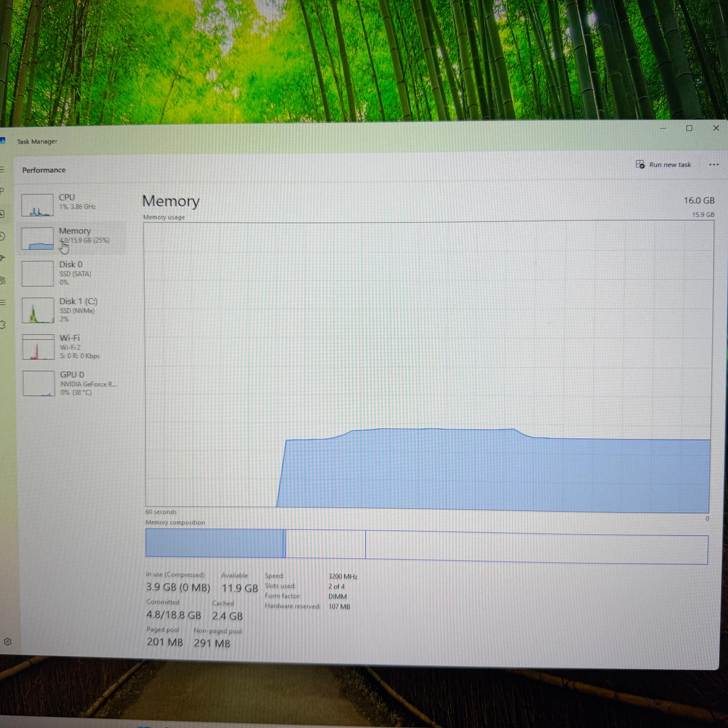Click the DIMM form factor value

337,596
